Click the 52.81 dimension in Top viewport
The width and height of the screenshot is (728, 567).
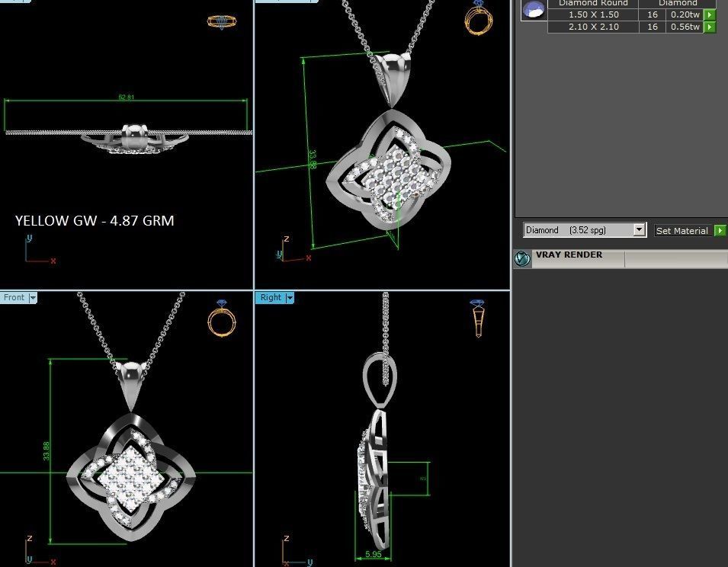(127, 97)
